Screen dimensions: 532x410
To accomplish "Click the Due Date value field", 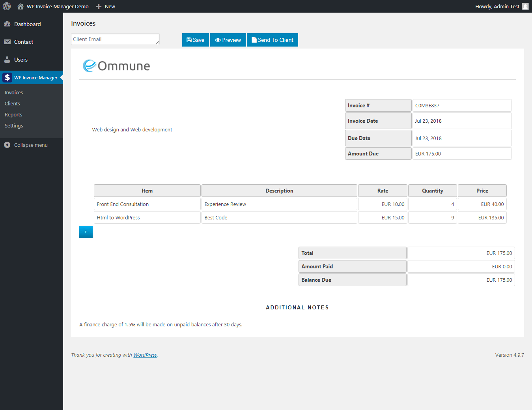I will [462, 138].
